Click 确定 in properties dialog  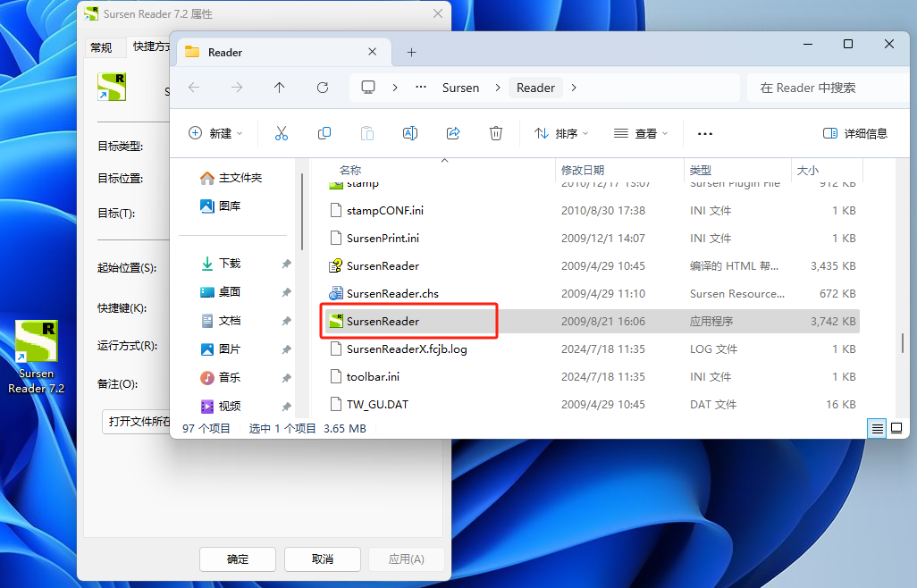point(238,559)
